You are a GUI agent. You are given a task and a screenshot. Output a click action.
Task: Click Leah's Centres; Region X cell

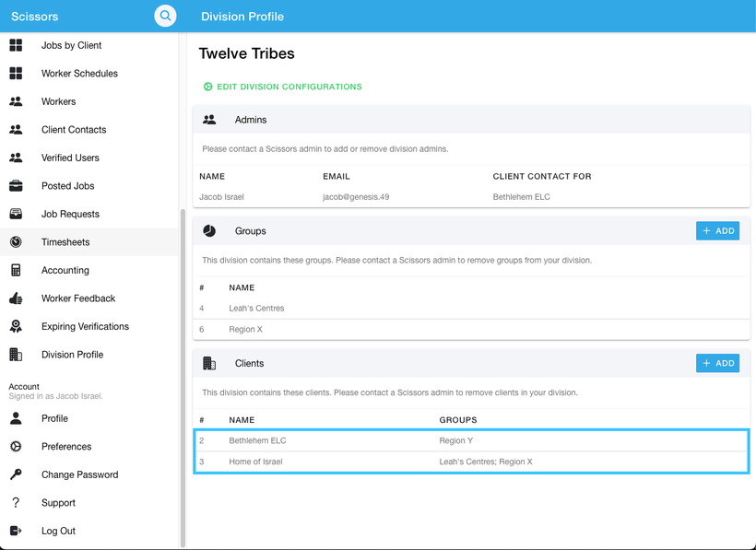pyautogui.click(x=486, y=462)
